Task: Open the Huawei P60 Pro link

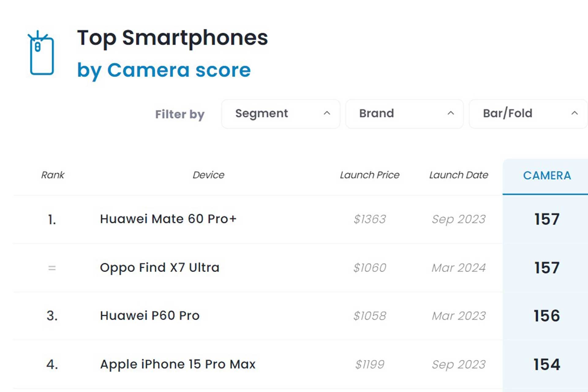Action: tap(150, 316)
